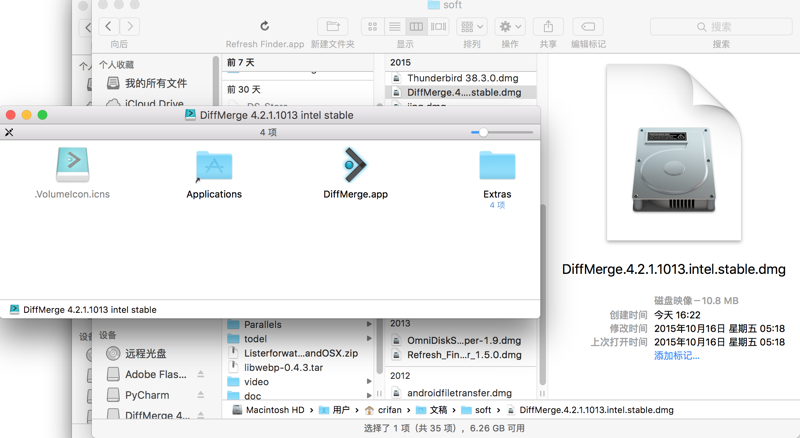Open the .VolumeIcon.icns file icon

pyautogui.click(x=72, y=165)
